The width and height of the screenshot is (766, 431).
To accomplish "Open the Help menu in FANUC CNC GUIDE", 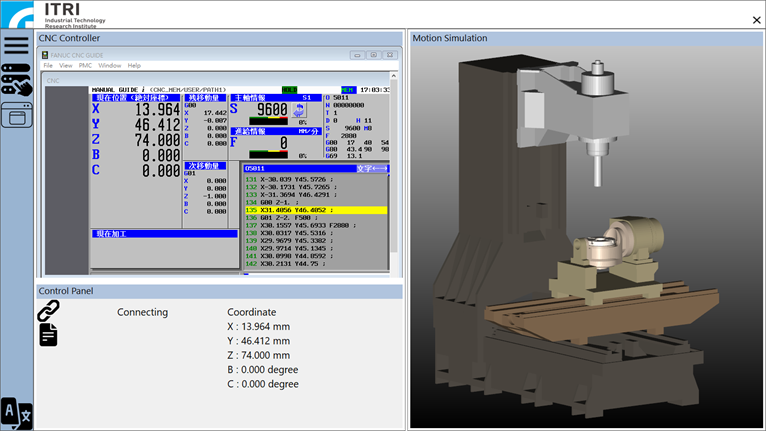I will 134,65.
